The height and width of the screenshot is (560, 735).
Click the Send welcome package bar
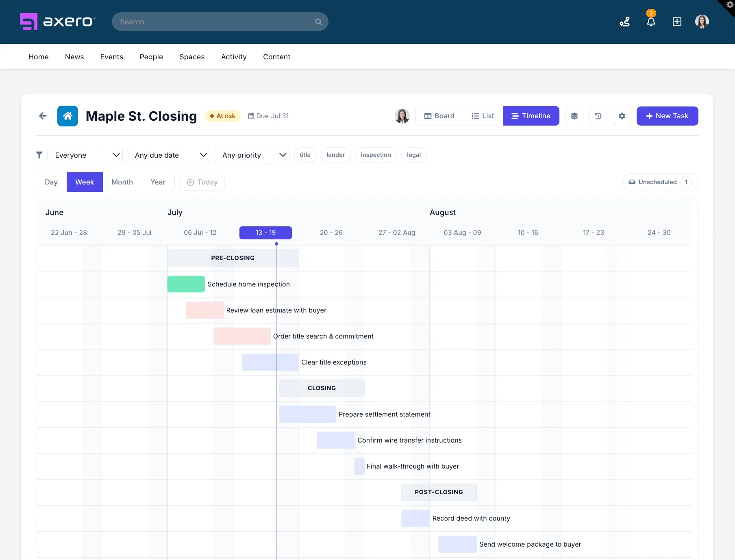[457, 544]
